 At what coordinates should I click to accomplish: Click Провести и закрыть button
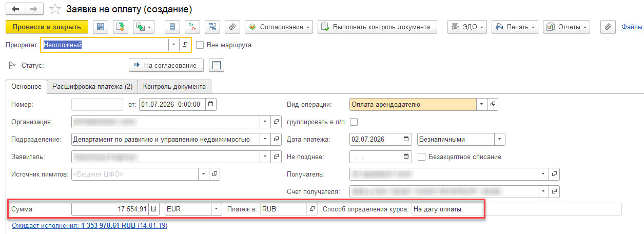click(x=47, y=27)
